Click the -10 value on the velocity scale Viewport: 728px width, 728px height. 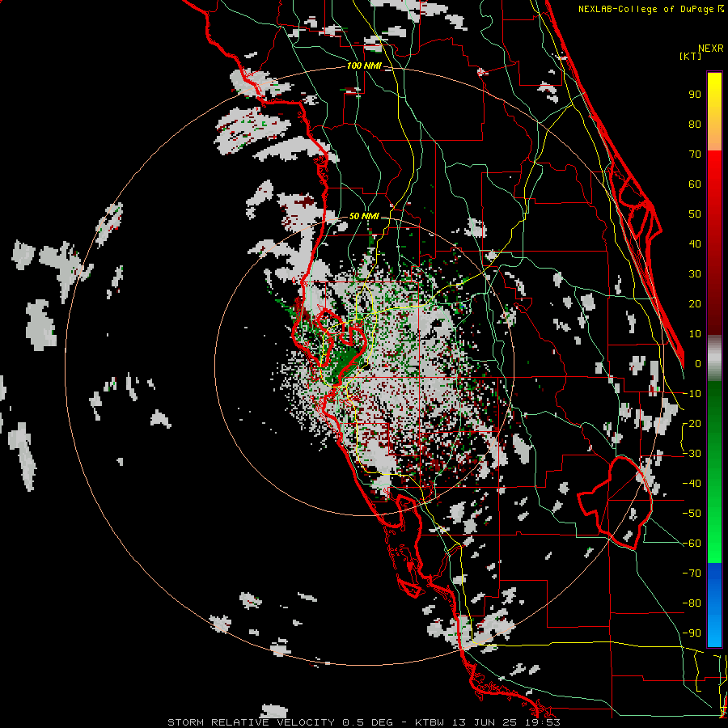pyautogui.click(x=692, y=394)
